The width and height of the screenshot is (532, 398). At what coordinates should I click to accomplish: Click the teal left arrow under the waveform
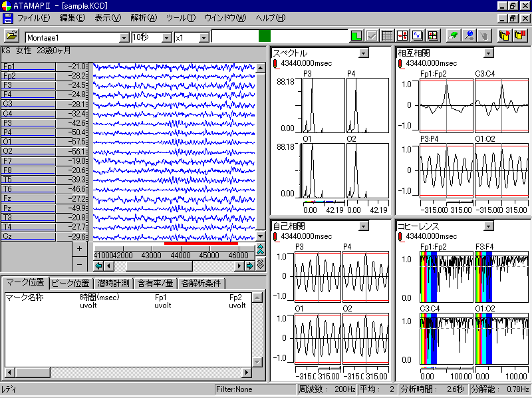click(x=98, y=266)
